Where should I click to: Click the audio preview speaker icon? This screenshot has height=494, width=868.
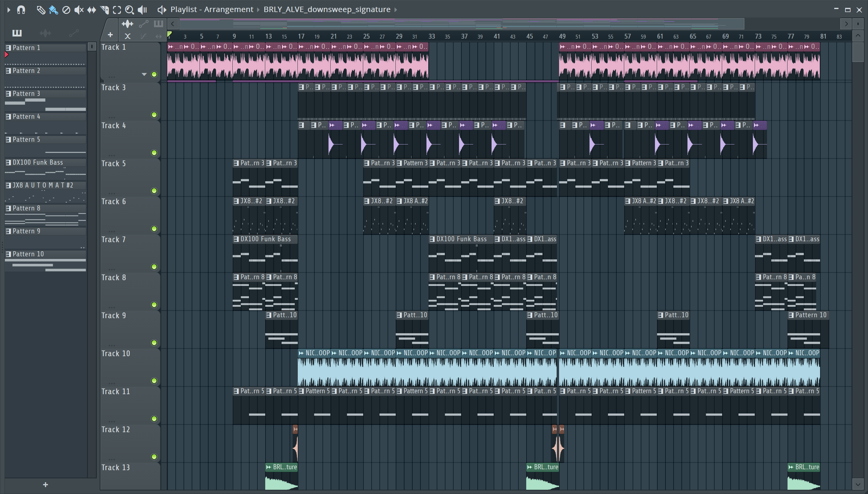[x=162, y=10]
